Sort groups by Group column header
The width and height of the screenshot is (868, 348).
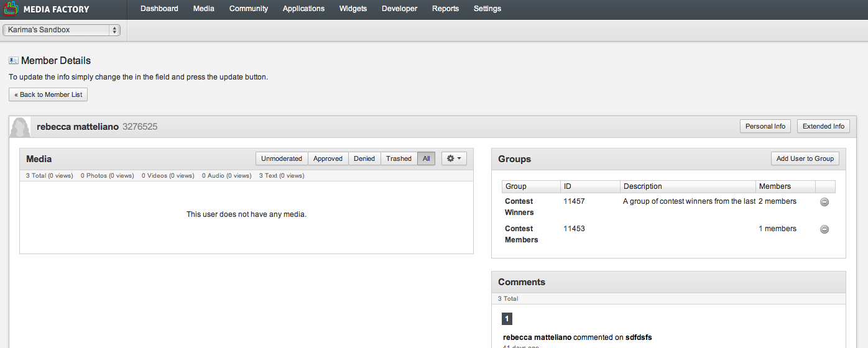(531, 186)
